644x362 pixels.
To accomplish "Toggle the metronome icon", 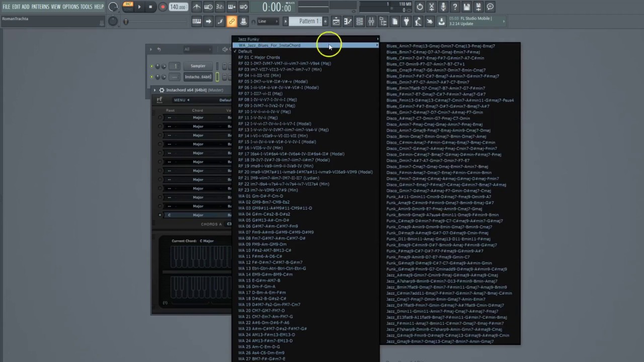I will [197, 7].
